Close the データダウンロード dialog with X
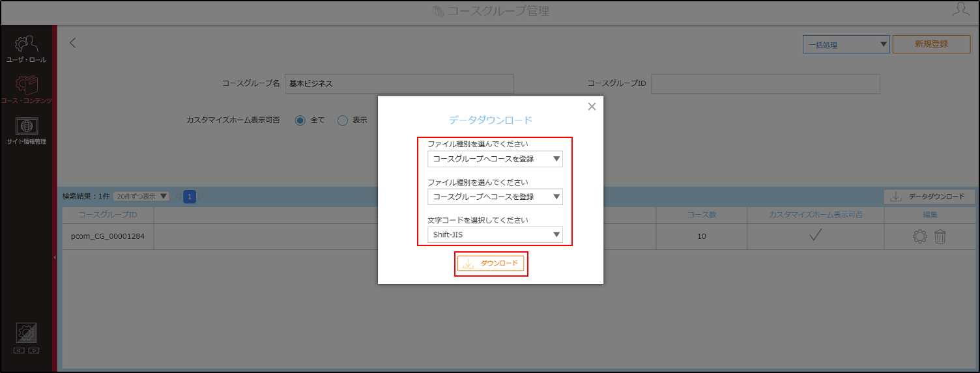980x373 pixels. (x=592, y=107)
